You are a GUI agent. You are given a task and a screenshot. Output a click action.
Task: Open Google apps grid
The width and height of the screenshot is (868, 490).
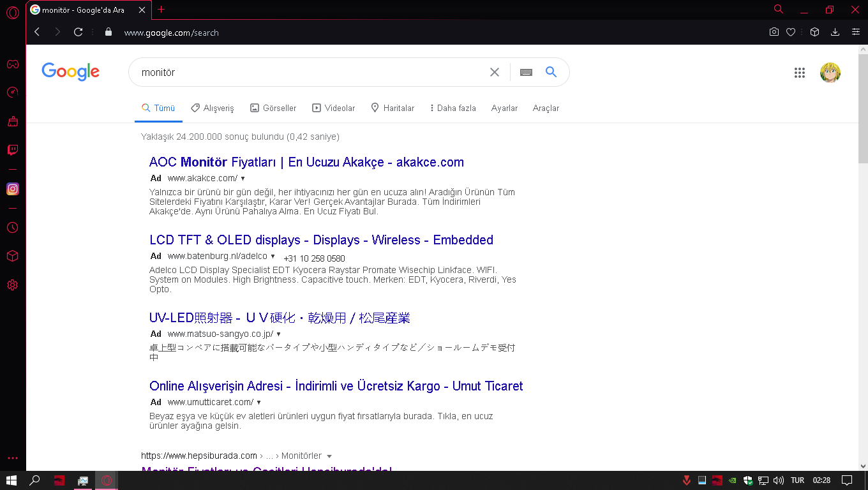(x=800, y=73)
